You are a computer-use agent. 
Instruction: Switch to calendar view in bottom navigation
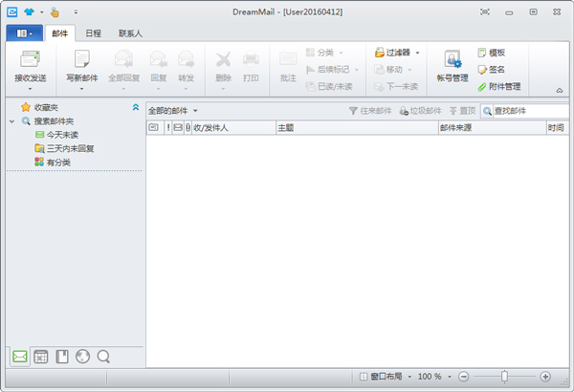tap(40, 356)
